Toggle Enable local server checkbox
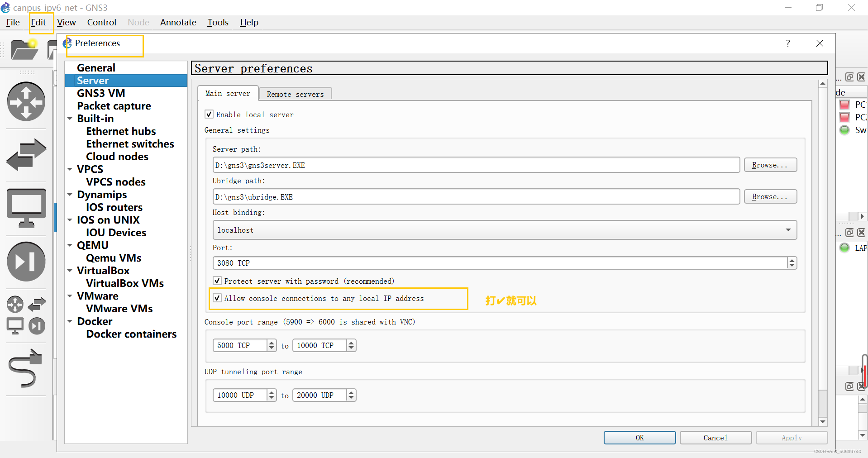The image size is (868, 458). pos(209,114)
